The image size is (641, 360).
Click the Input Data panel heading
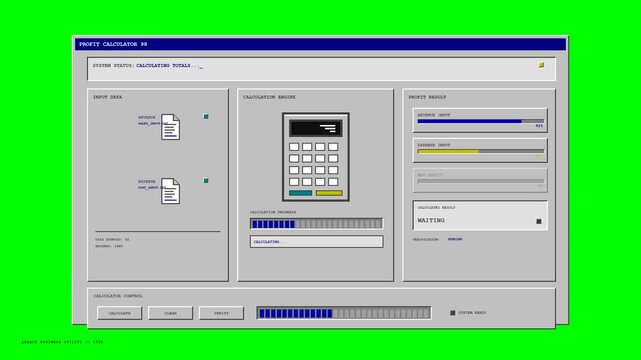pyautogui.click(x=108, y=97)
